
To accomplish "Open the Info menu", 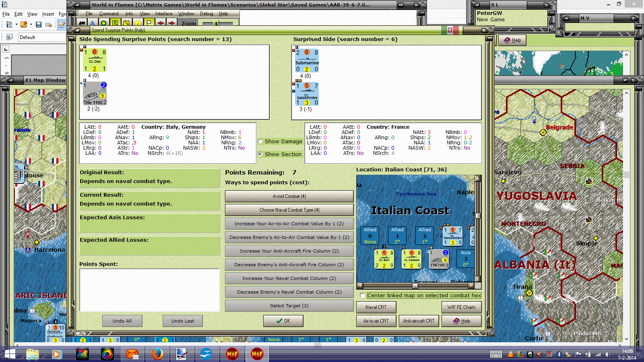I will pyautogui.click(x=129, y=14).
